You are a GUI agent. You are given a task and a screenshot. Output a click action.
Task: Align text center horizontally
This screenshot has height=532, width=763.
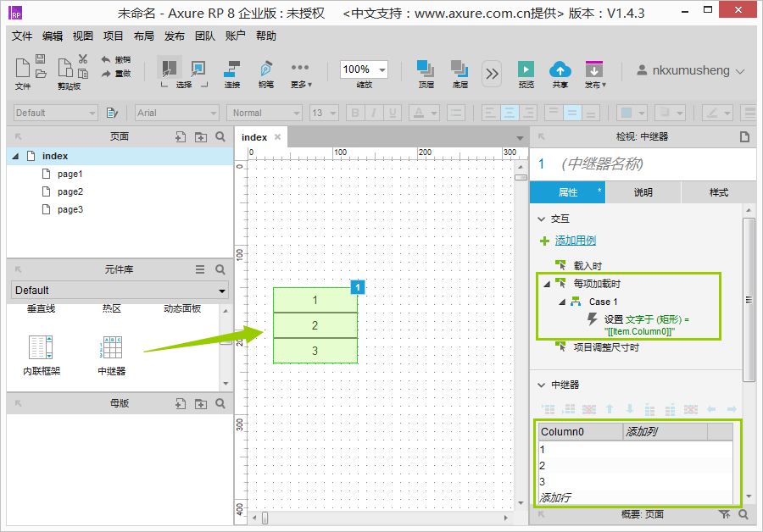[x=509, y=113]
